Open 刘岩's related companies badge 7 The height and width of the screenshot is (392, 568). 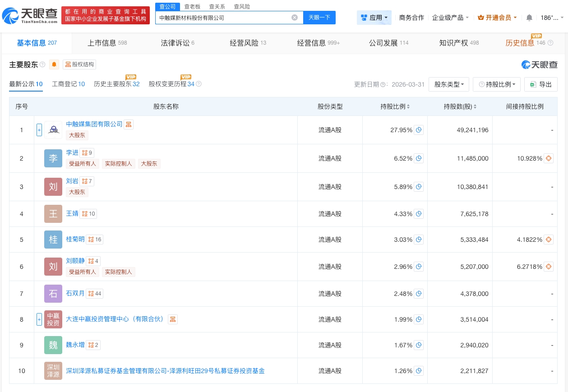pyautogui.click(x=87, y=181)
